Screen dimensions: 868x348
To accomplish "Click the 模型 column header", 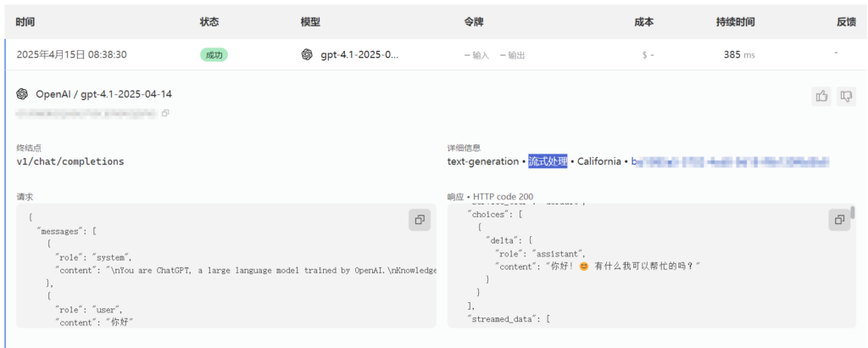I will tap(310, 22).
